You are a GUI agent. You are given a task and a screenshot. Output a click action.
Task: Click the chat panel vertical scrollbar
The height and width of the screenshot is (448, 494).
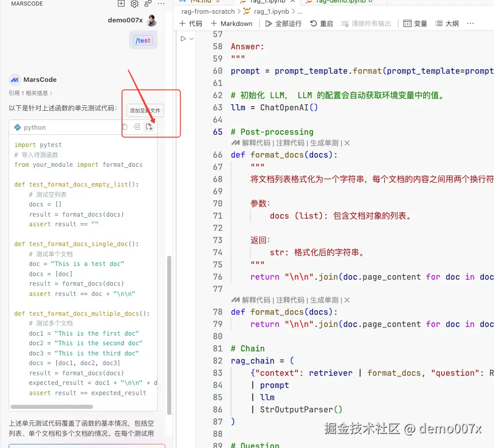(169, 335)
